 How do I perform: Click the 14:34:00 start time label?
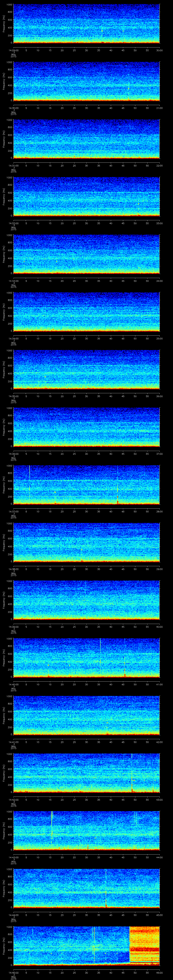coord(13,339)
